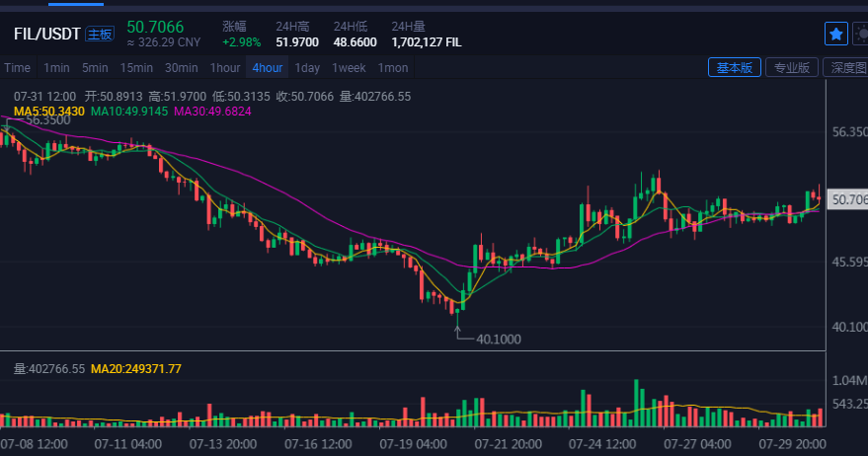The height and width of the screenshot is (456, 868).
Task: Click the star favorite icon
Action: 836,34
